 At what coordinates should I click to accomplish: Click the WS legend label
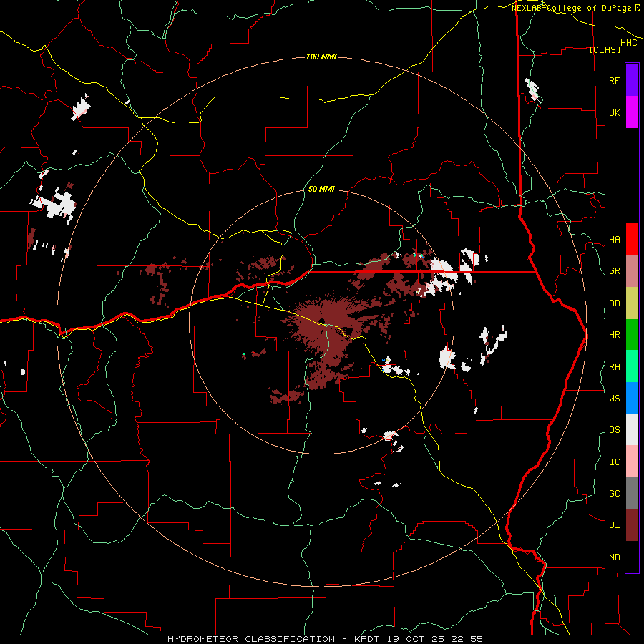(x=614, y=399)
